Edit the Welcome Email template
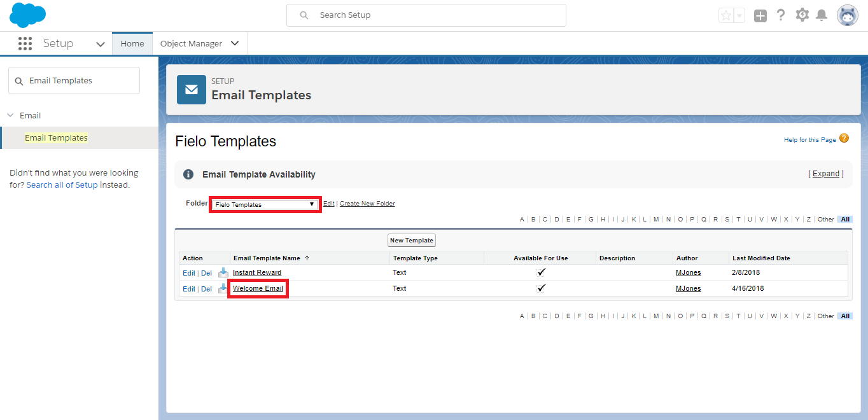868x420 pixels. click(x=189, y=289)
